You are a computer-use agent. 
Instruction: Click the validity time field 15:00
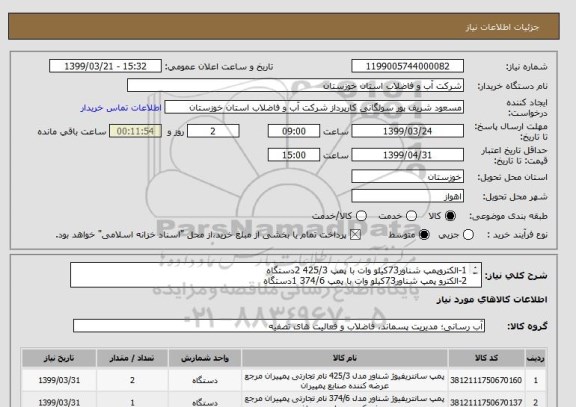point(294,155)
